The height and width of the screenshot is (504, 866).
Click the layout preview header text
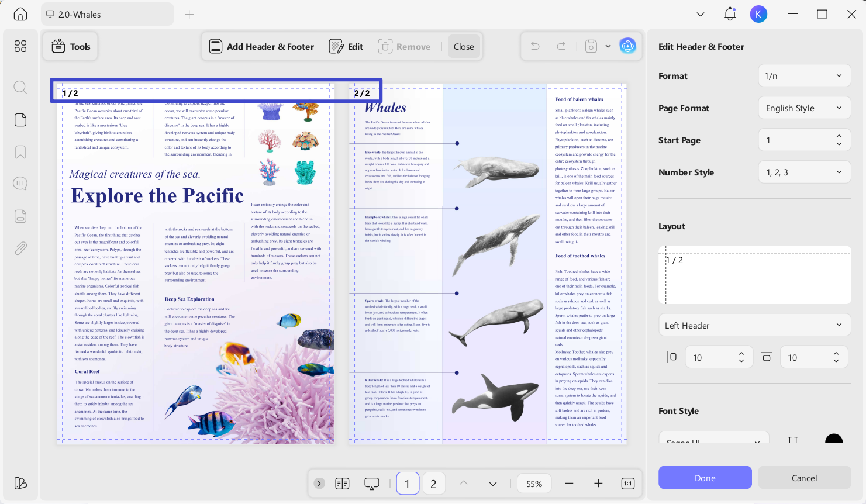pyautogui.click(x=675, y=260)
